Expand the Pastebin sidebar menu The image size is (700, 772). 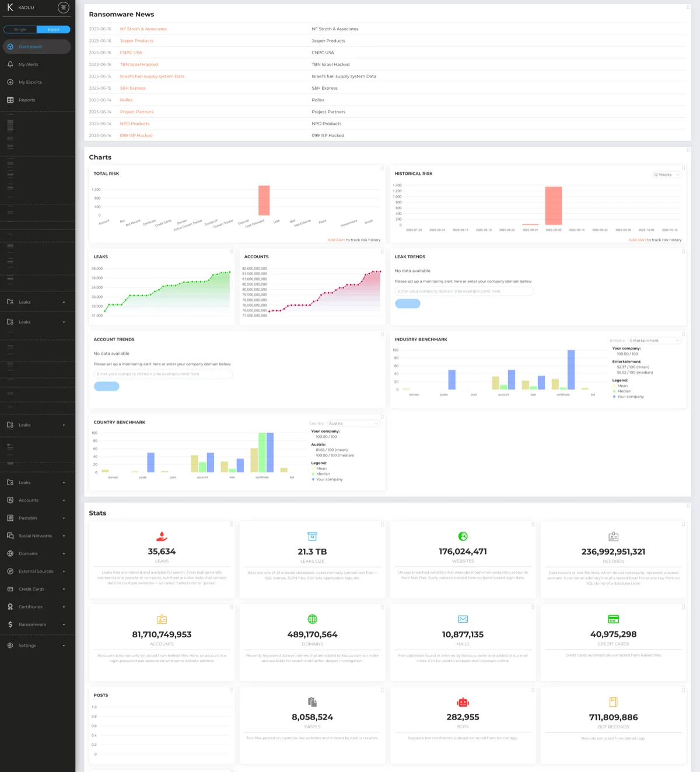(64, 518)
